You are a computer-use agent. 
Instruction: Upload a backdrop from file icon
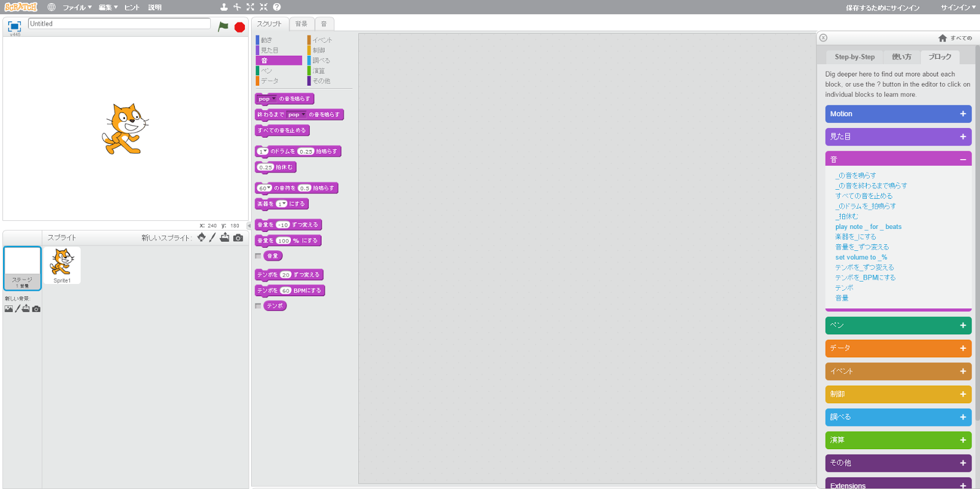point(26,309)
